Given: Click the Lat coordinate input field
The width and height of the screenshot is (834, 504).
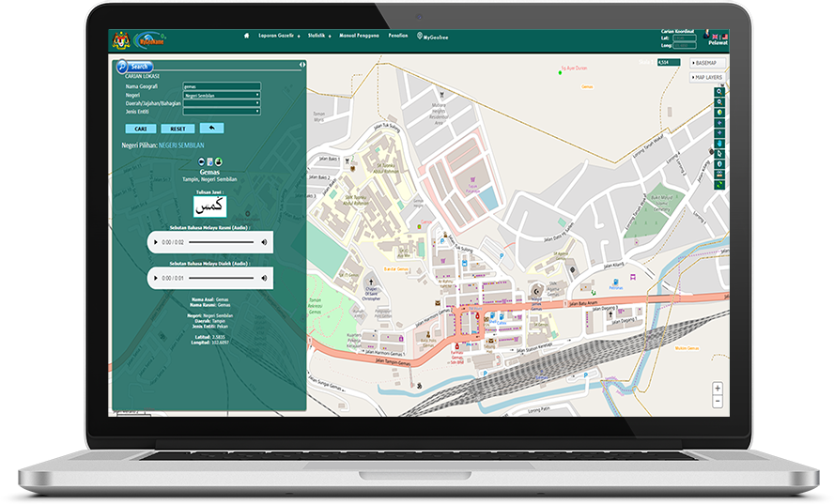Looking at the screenshot, I should (684, 38).
